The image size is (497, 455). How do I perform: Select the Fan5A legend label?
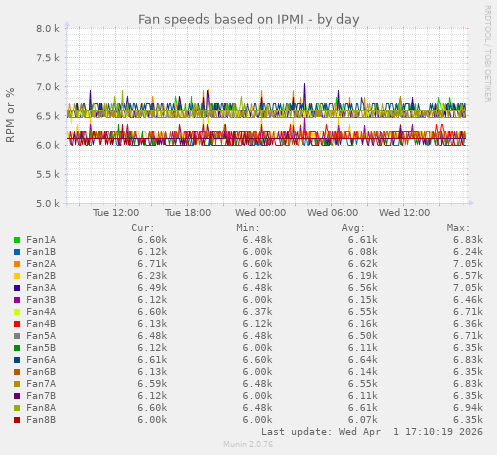click(41, 336)
